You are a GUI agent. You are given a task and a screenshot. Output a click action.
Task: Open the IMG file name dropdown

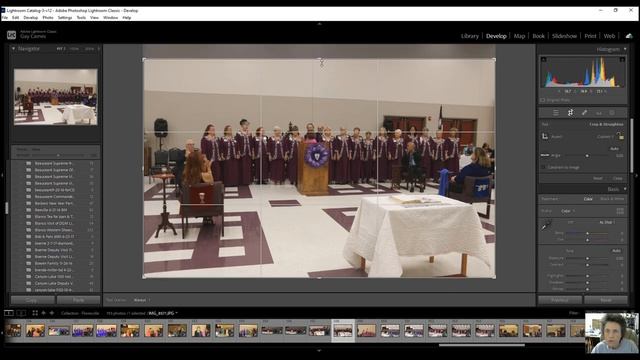(163, 313)
